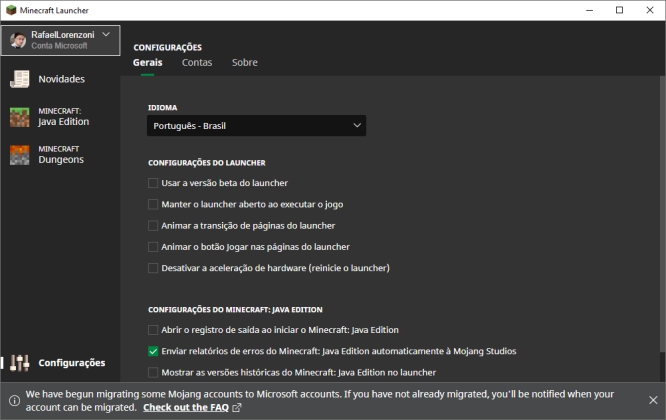Expand the account switcher chevron
This screenshot has width=666, height=420.
(x=106, y=34)
